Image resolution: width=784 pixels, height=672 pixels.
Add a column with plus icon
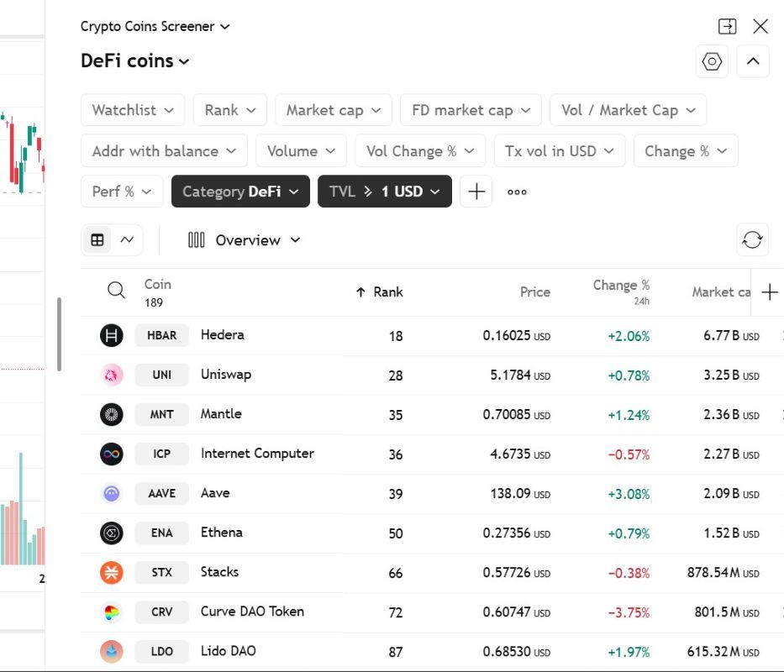[770, 292]
